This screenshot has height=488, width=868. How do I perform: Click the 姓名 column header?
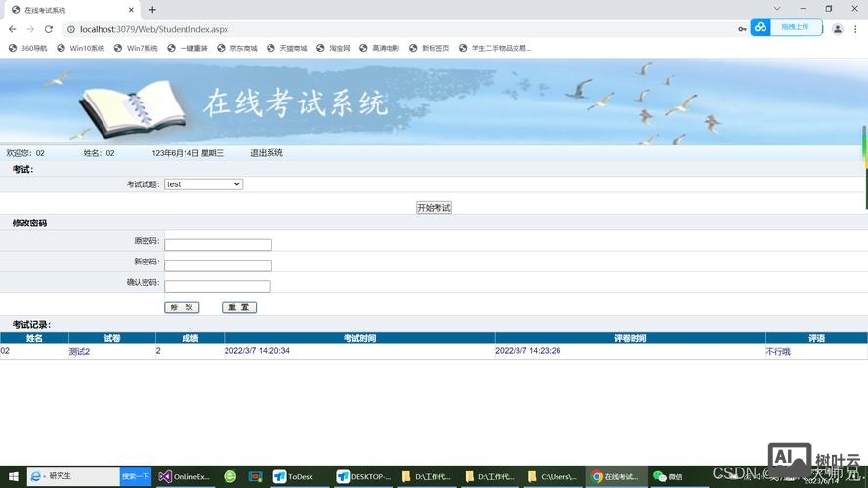click(34, 338)
